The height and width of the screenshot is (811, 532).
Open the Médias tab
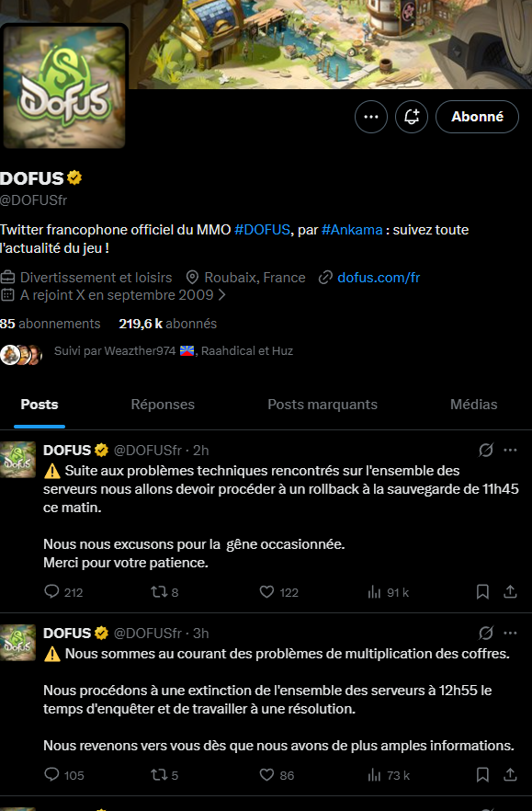(473, 405)
